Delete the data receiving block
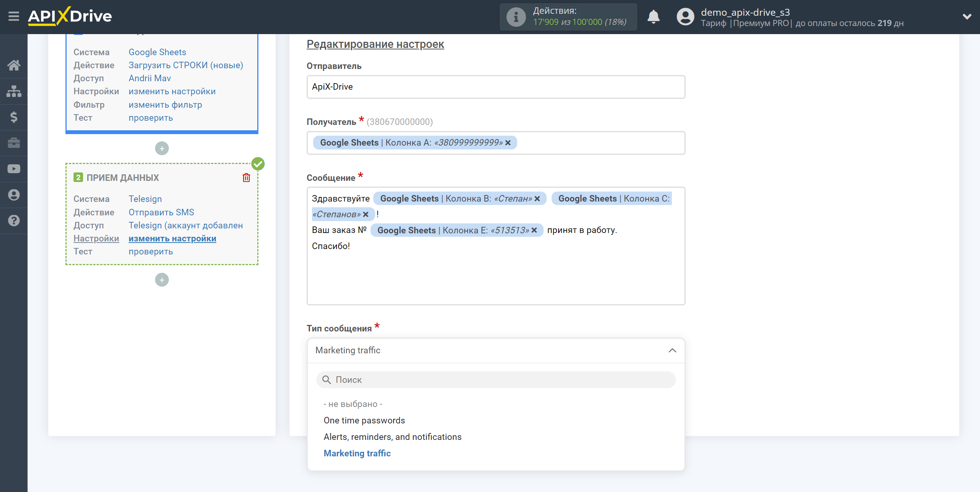This screenshot has height=492, width=980. coord(246,177)
